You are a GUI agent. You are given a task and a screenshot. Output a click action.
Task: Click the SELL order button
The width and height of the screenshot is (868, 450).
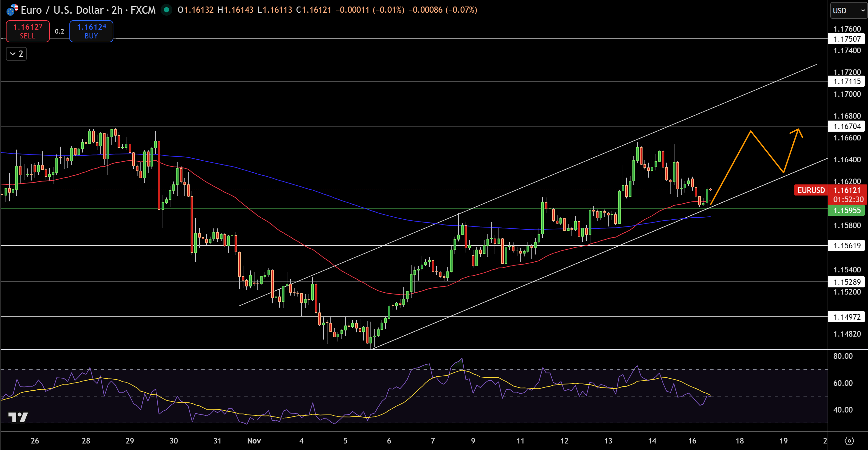(x=28, y=31)
